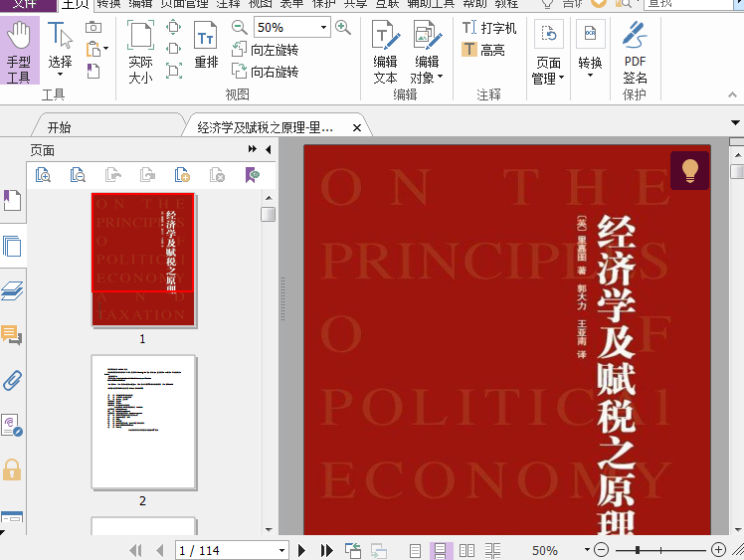
Task: Open the PDF签名 sign tool
Action: click(x=635, y=53)
